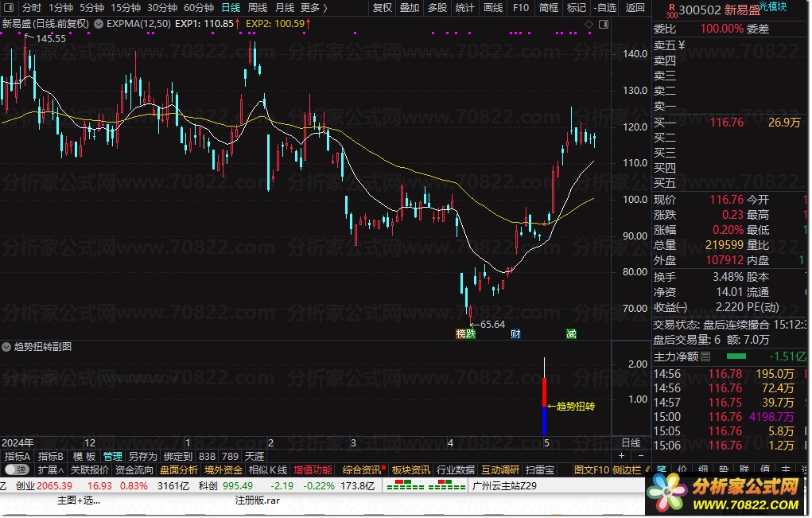Click the 管理 manage tab
812x518 pixels.
(x=112, y=457)
